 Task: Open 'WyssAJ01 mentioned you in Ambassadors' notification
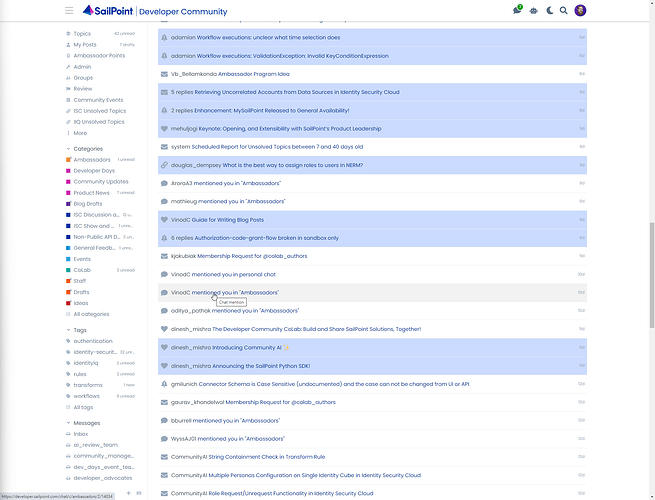point(372,439)
